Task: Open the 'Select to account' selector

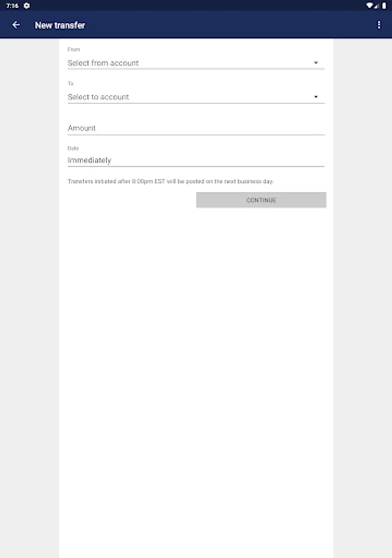Action: coord(196,97)
